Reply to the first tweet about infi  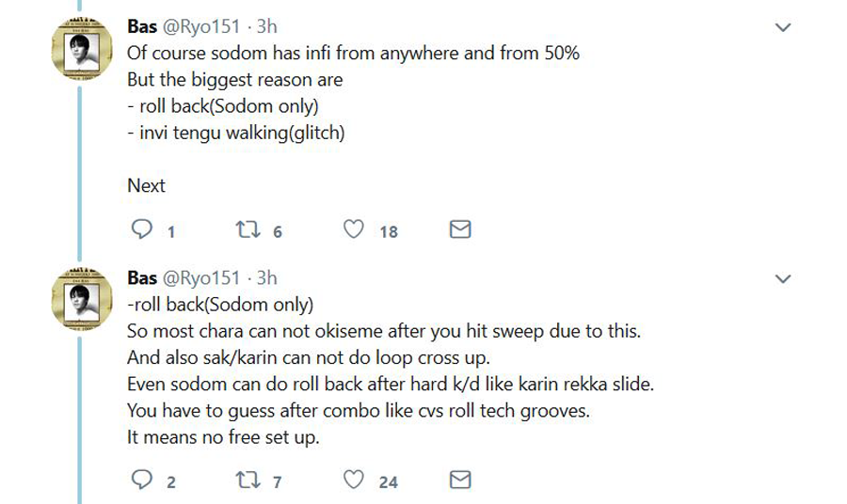[141, 229]
